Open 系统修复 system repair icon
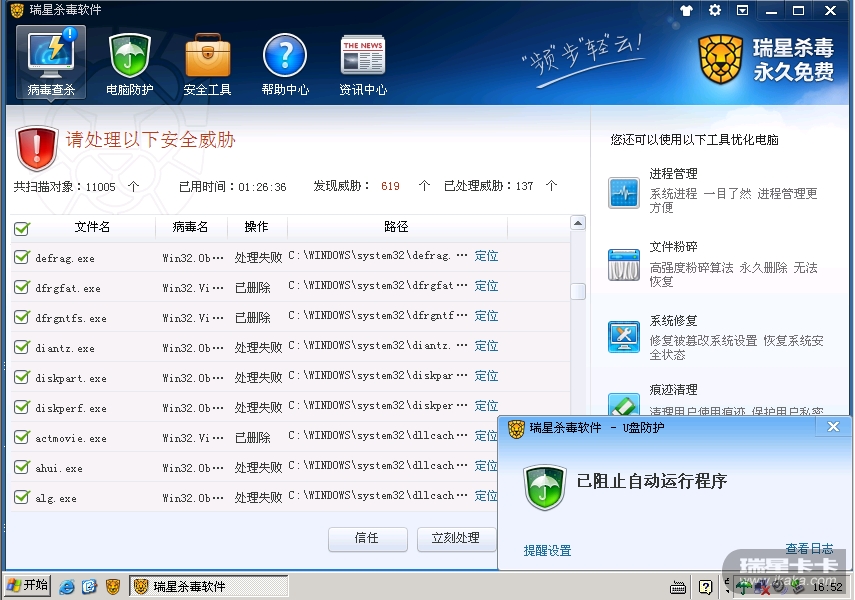 point(624,337)
